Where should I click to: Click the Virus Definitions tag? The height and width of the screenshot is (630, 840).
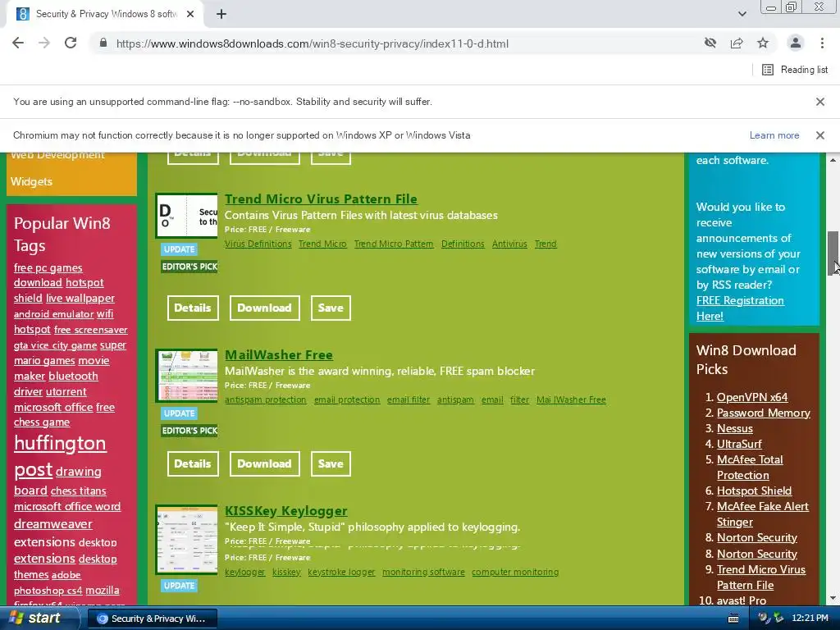pyautogui.click(x=258, y=244)
